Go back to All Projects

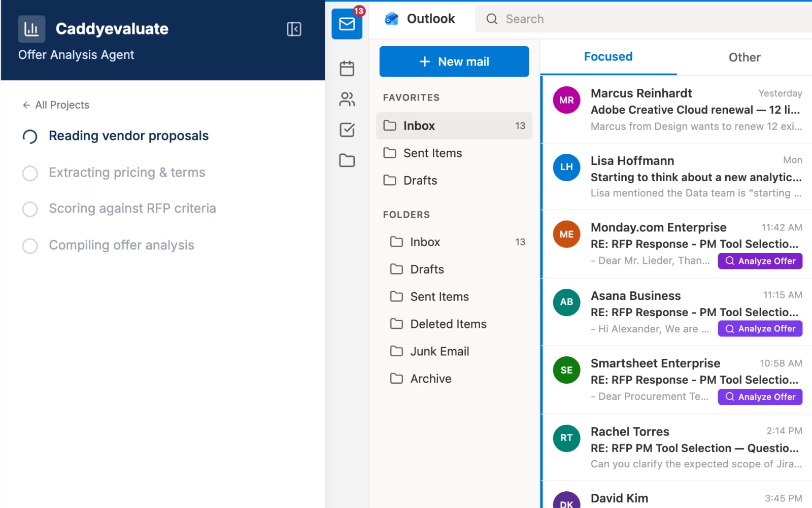click(56, 105)
